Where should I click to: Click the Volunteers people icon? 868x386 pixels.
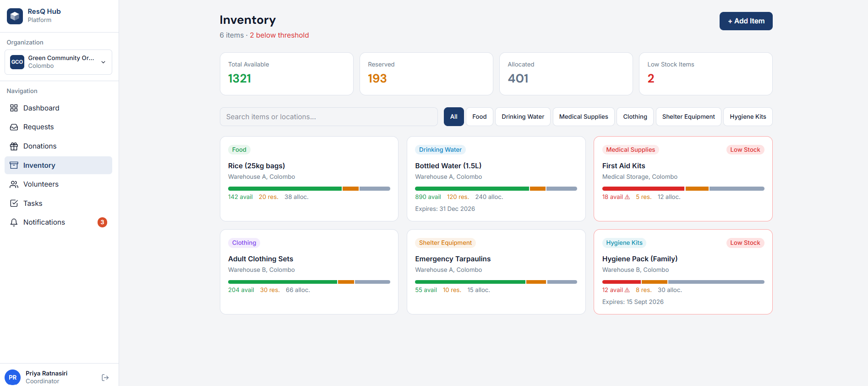point(14,184)
